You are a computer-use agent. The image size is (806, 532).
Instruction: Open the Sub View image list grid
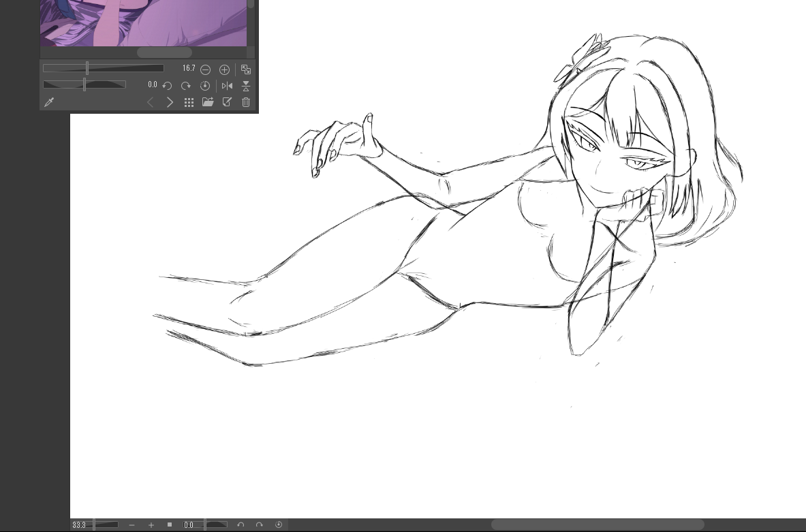(189, 102)
